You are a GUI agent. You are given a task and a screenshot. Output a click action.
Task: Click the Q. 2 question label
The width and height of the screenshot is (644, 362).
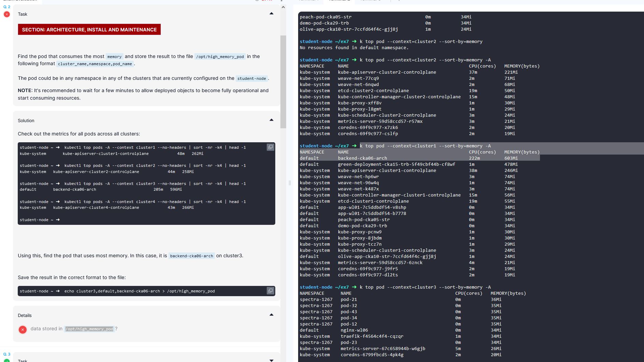pos(7,7)
